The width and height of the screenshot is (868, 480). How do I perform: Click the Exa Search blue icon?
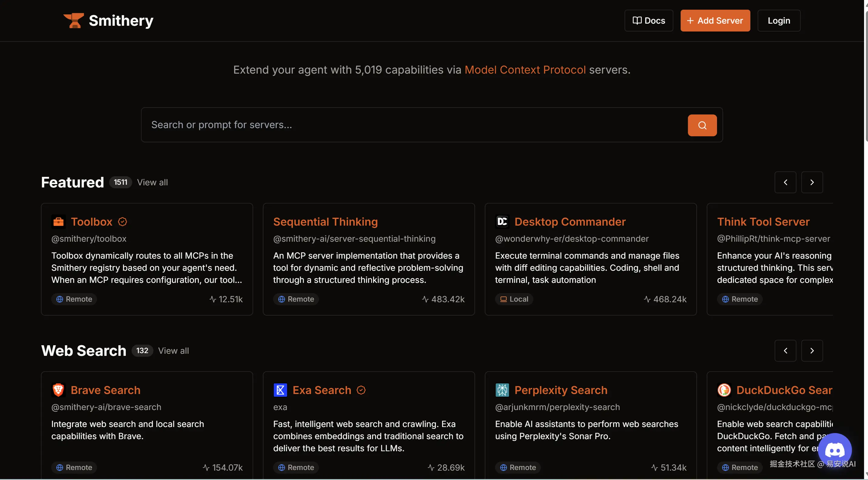point(280,390)
